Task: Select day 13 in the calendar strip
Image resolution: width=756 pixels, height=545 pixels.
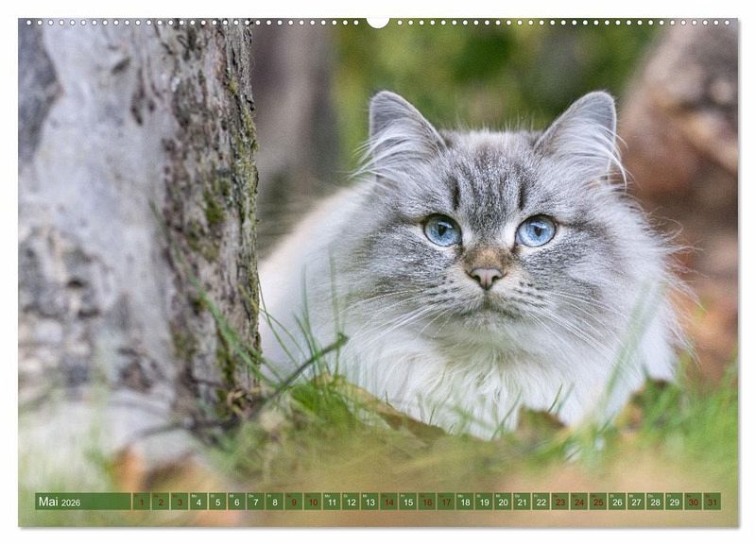Action: 369,502
